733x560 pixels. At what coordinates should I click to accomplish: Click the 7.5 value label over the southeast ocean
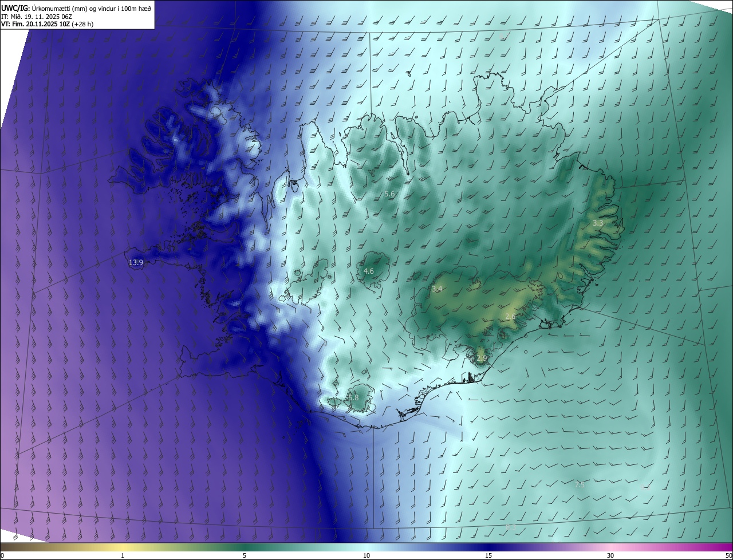pyautogui.click(x=580, y=484)
